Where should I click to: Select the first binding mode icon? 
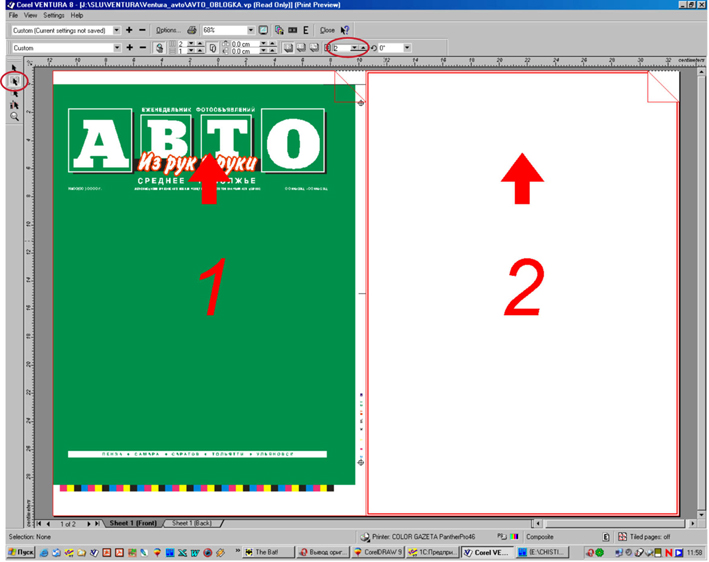tap(288, 47)
